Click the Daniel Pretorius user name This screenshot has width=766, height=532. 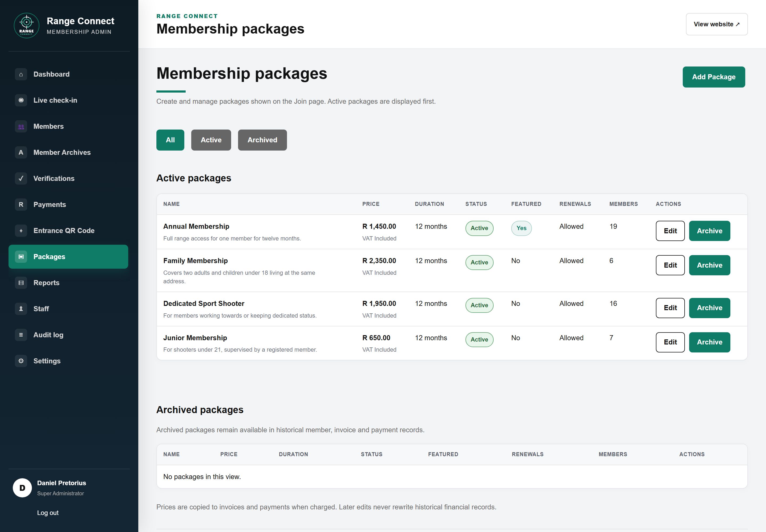point(61,483)
